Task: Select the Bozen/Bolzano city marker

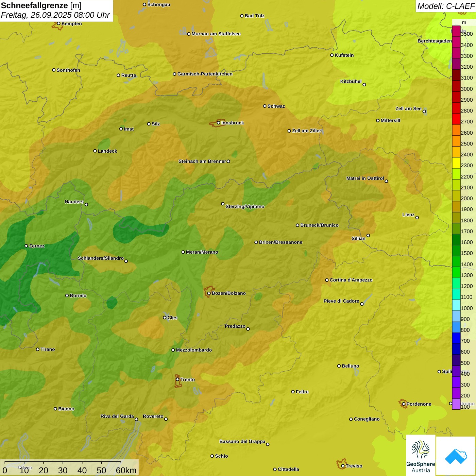Action: [209, 293]
